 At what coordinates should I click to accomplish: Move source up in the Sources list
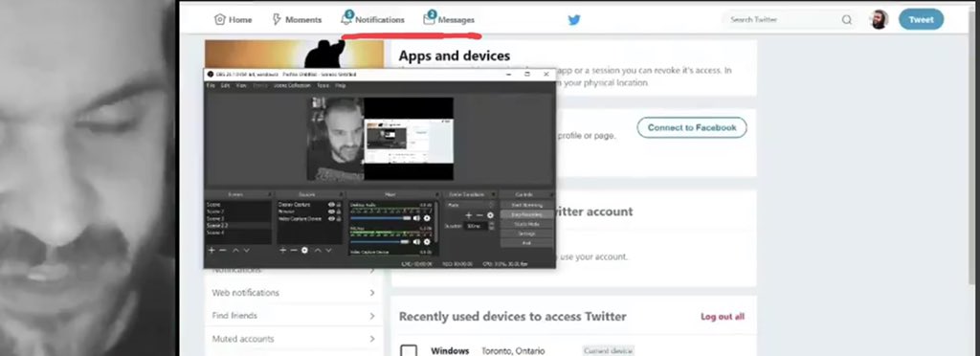click(x=318, y=251)
